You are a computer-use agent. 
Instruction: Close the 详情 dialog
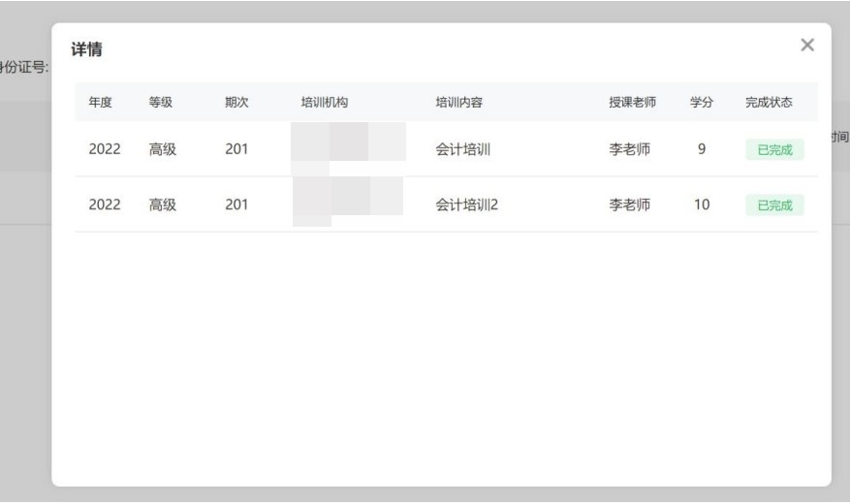click(x=806, y=46)
